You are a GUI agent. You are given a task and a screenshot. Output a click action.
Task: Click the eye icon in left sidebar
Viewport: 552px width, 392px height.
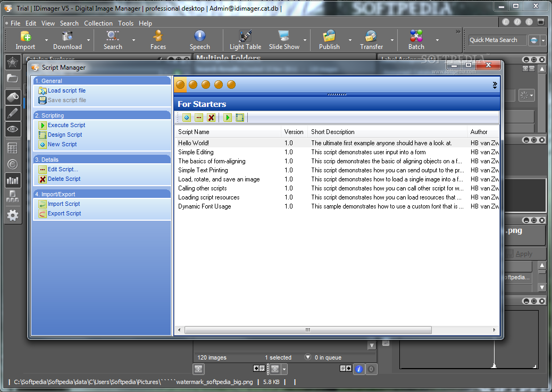(13, 129)
